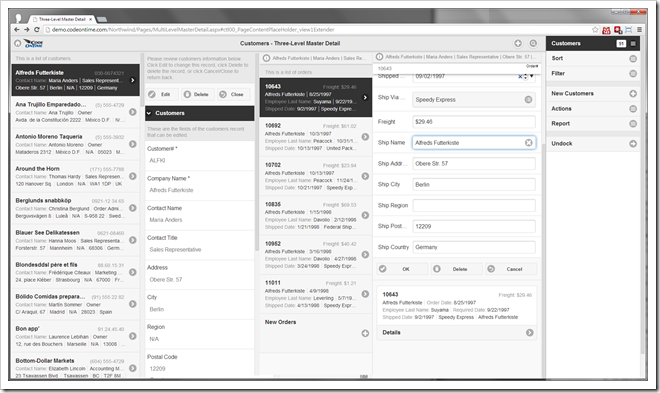The image size is (660, 393).
Task: Bookmark the page with the star icon
Action: (595, 29)
